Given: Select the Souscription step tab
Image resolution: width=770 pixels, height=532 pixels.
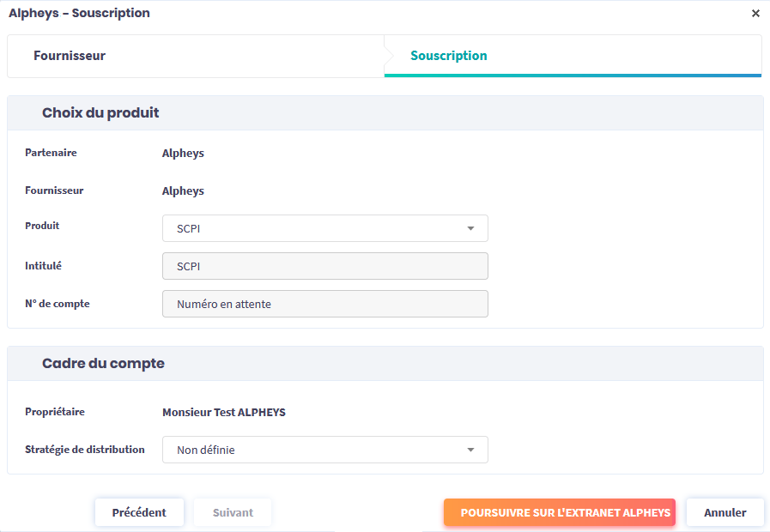Looking at the screenshot, I should [449, 56].
